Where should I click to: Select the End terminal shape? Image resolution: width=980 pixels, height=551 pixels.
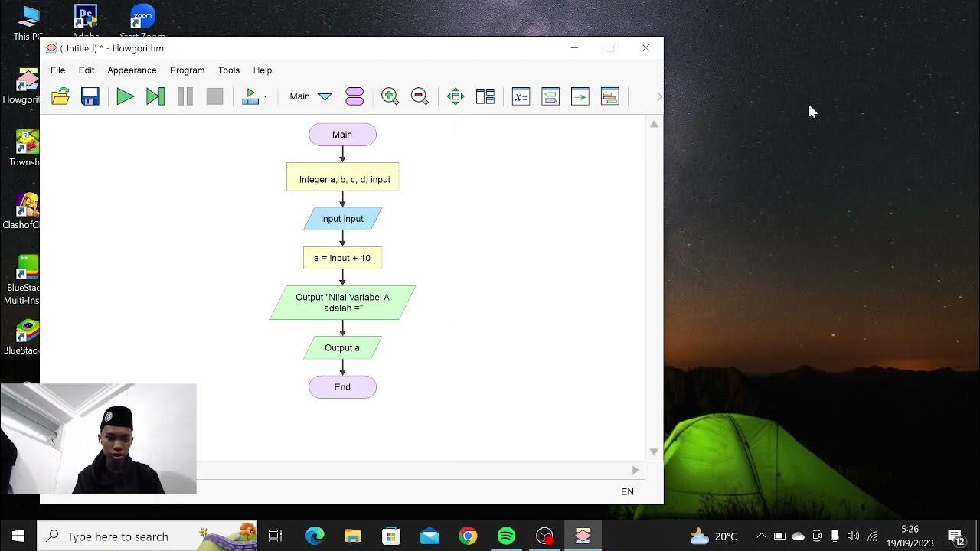pyautogui.click(x=342, y=387)
